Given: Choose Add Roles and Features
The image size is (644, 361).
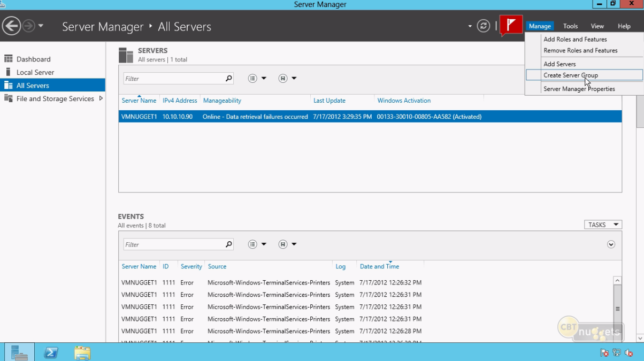Looking at the screenshot, I should click(575, 39).
